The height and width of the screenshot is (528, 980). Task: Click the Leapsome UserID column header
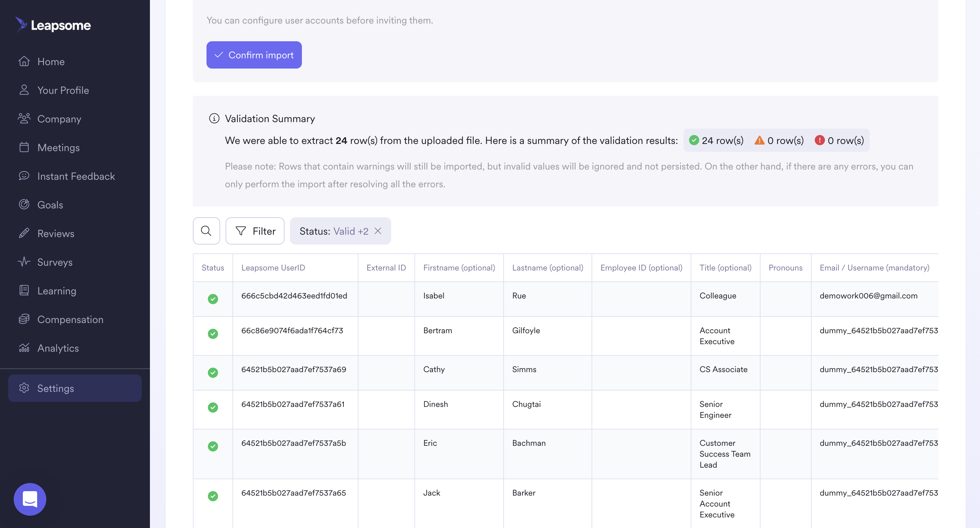[x=273, y=268]
